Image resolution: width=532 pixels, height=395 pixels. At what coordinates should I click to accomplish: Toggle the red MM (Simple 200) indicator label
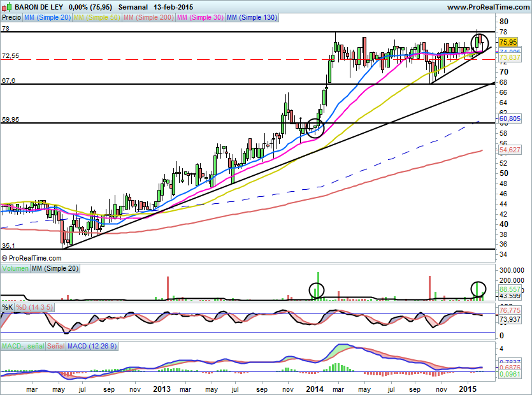coord(148,18)
